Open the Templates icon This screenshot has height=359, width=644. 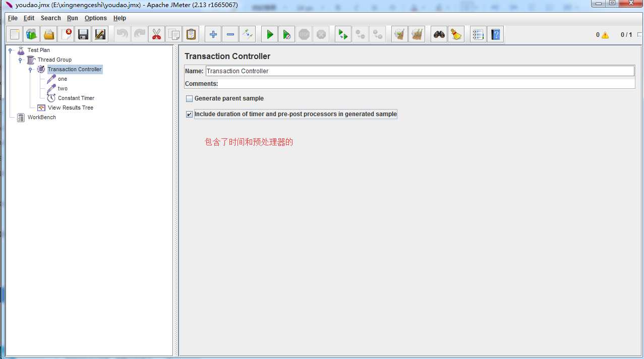point(32,34)
